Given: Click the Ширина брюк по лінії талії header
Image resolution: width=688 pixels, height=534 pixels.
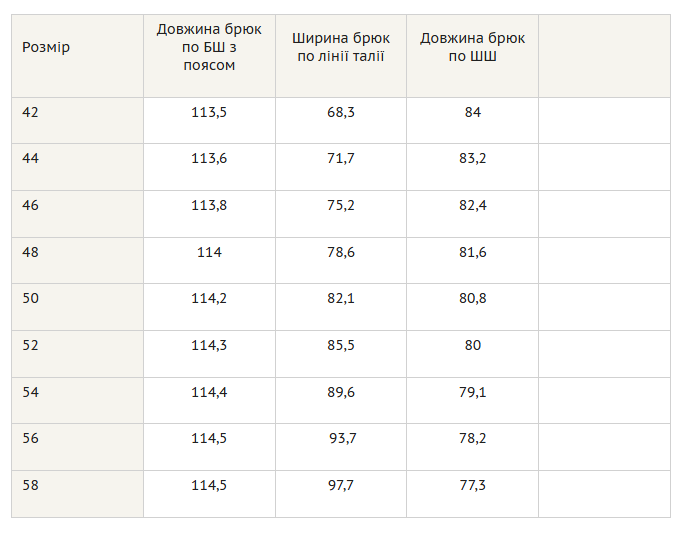Looking at the screenshot, I should pyautogui.click(x=341, y=47).
